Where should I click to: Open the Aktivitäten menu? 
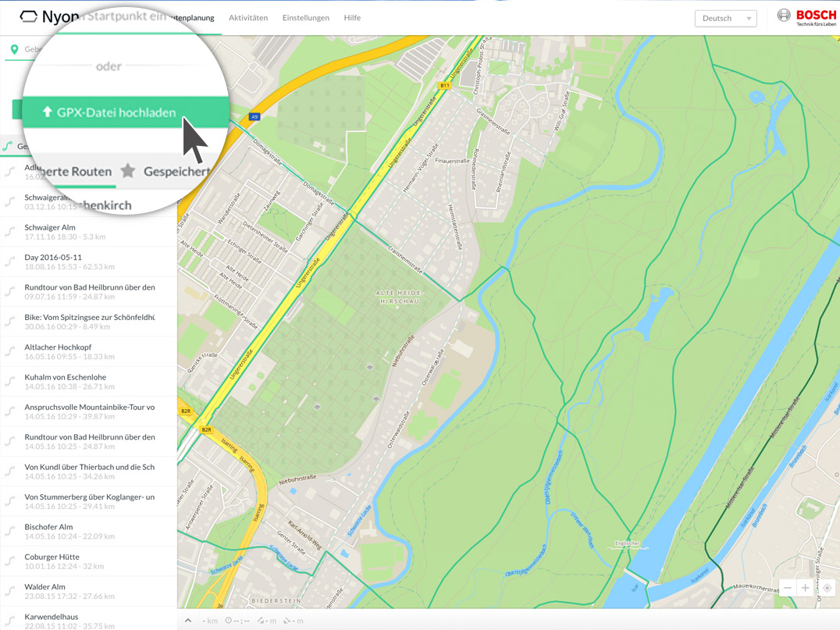pyautogui.click(x=248, y=17)
